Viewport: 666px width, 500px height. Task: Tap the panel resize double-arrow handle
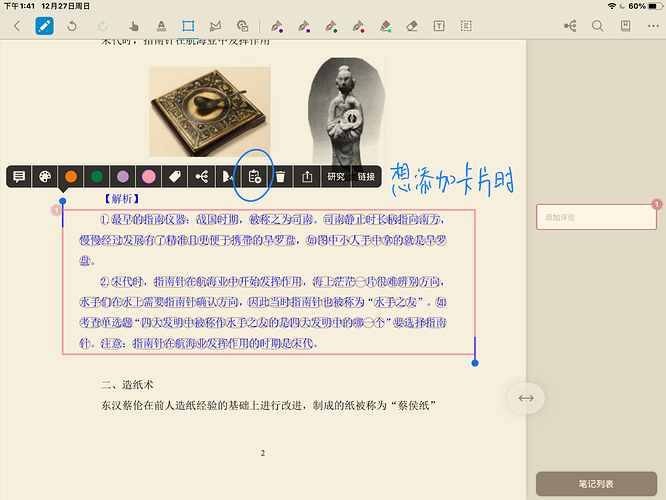coord(526,398)
